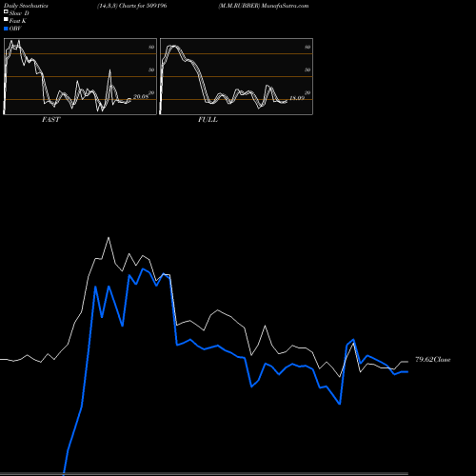Open the FULL stochastics chart panel
This screenshot has height=476, width=476.
pos(236,76)
